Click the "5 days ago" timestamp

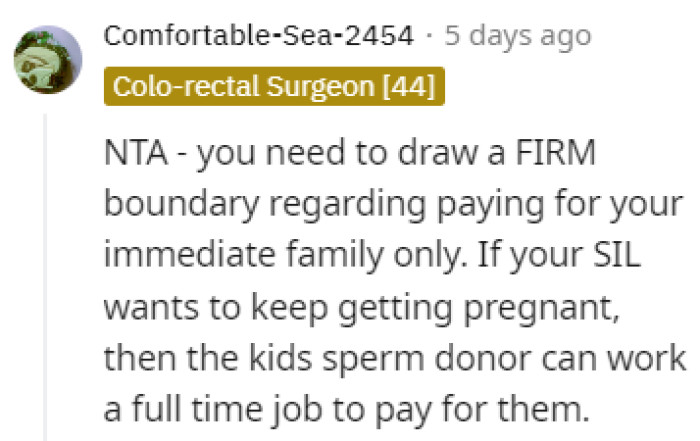(517, 37)
